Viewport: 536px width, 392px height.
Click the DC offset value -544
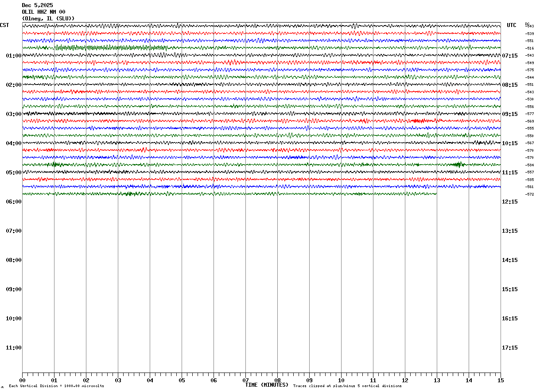click(529, 77)
